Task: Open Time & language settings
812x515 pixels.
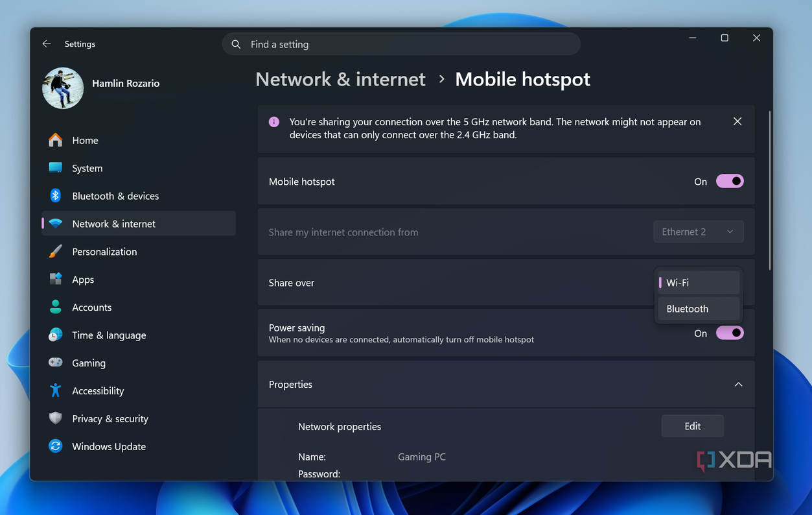Action: click(x=139, y=335)
